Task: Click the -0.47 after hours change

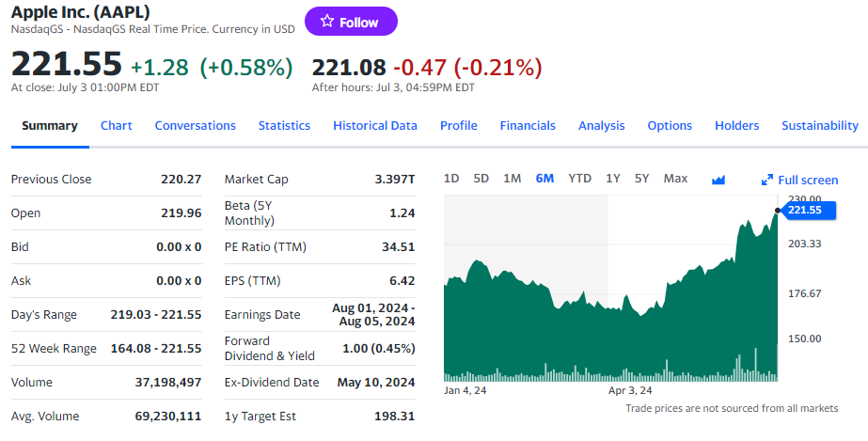Action: 419,68
